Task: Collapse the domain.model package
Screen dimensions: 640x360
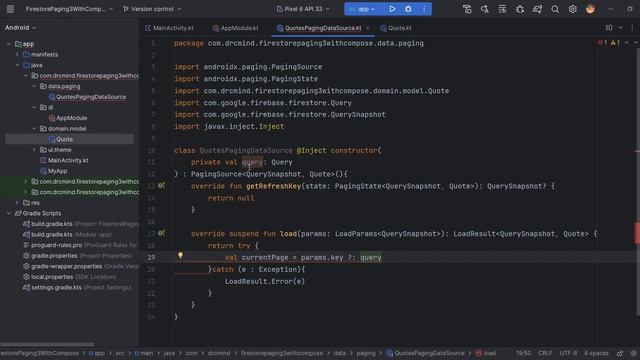Action: 34,129
